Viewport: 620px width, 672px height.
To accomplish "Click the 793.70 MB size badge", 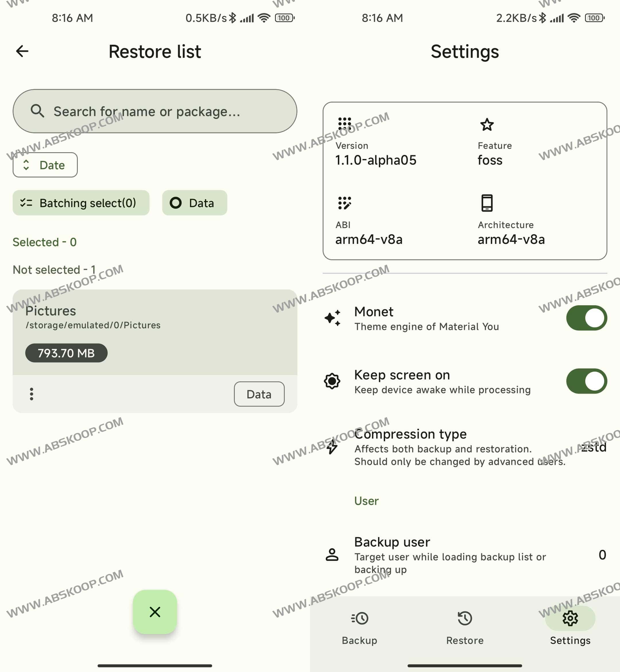I will pos(66,353).
